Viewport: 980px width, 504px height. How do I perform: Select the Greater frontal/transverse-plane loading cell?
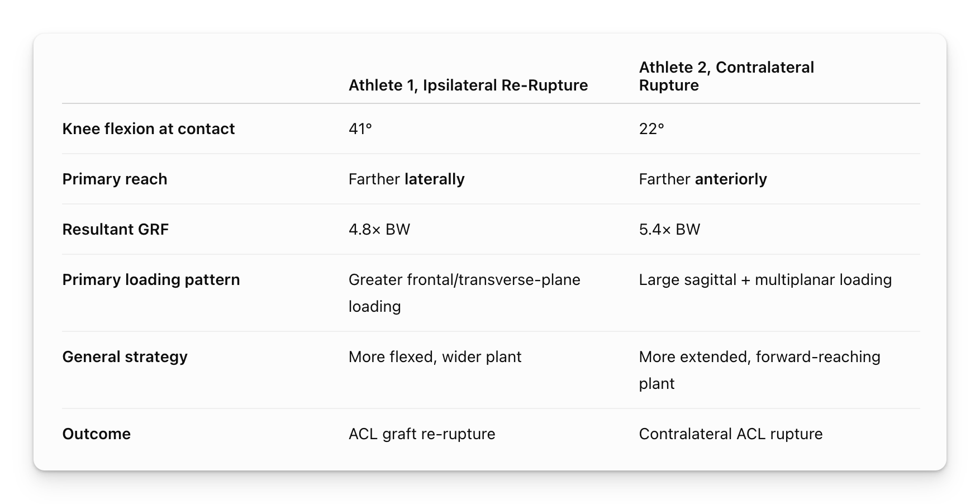[x=464, y=293]
